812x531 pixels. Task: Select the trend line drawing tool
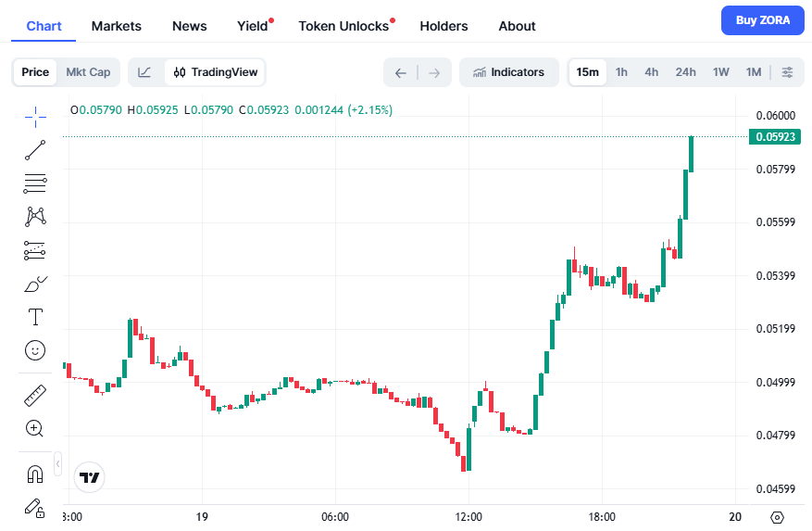tap(35, 150)
